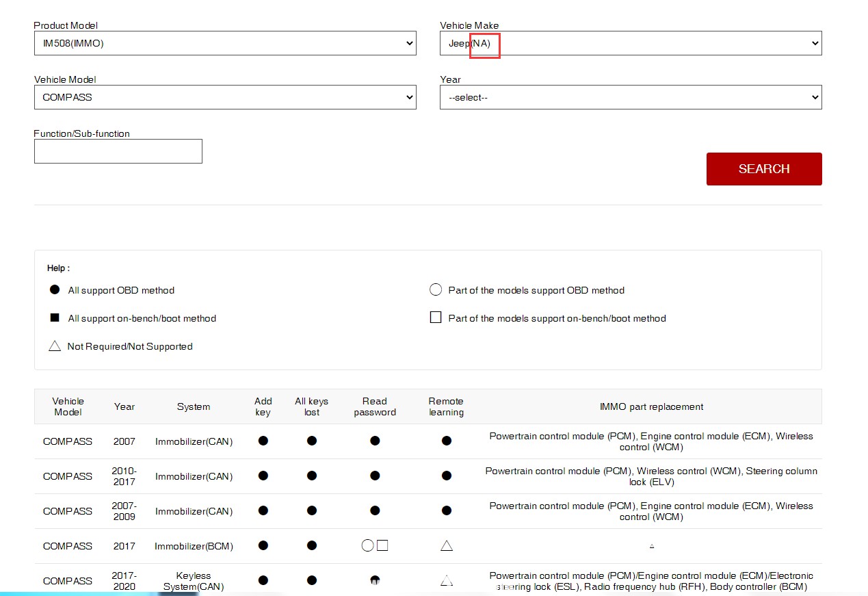This screenshot has height=596, width=868.
Task: Click Remote learning dot for 2007-2009 row
Action: [x=447, y=510]
